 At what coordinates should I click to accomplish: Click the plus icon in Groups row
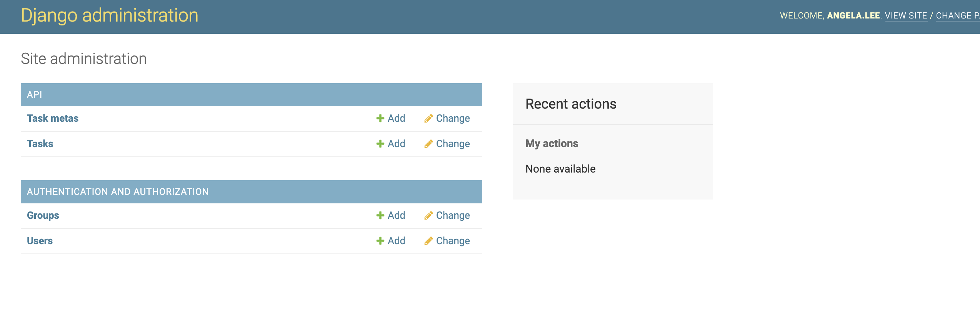(x=380, y=215)
